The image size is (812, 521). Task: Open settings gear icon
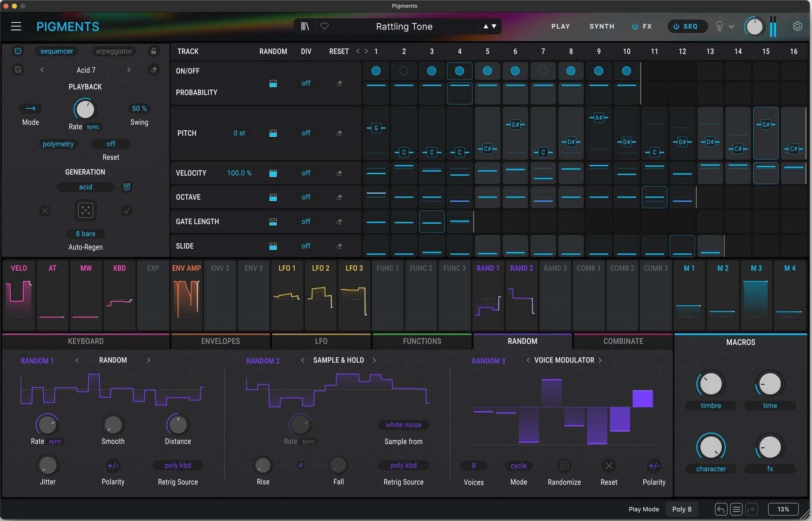click(797, 27)
